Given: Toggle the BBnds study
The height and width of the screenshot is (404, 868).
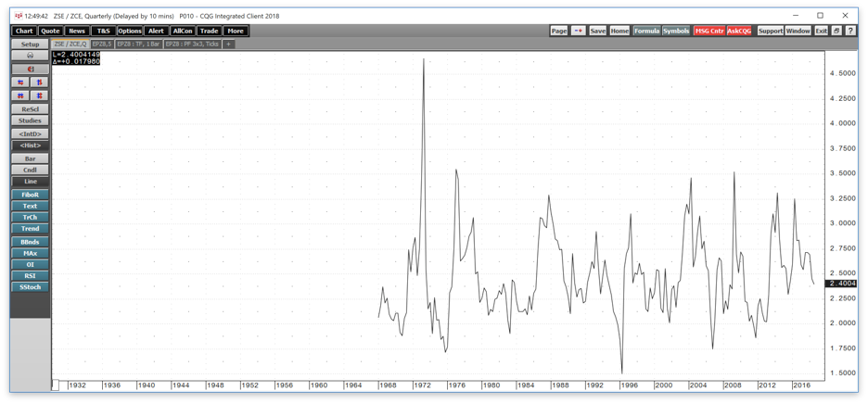Looking at the screenshot, I should coord(30,242).
